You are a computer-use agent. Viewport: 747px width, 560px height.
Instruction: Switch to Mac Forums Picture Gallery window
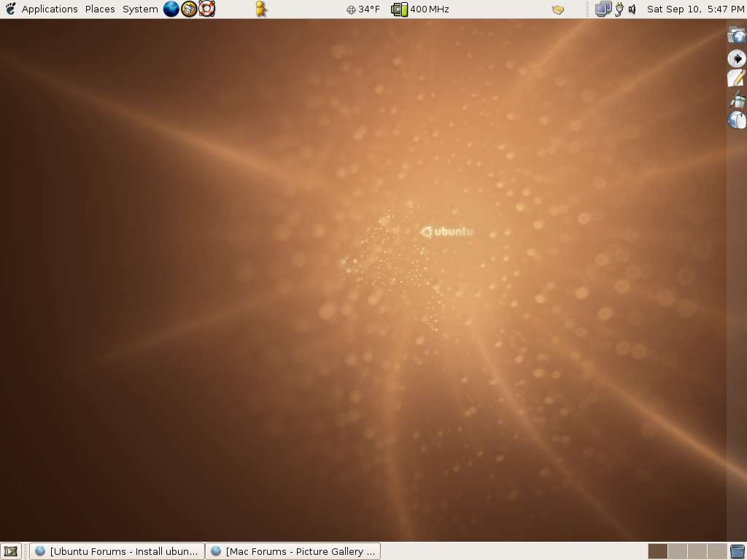(x=293, y=551)
